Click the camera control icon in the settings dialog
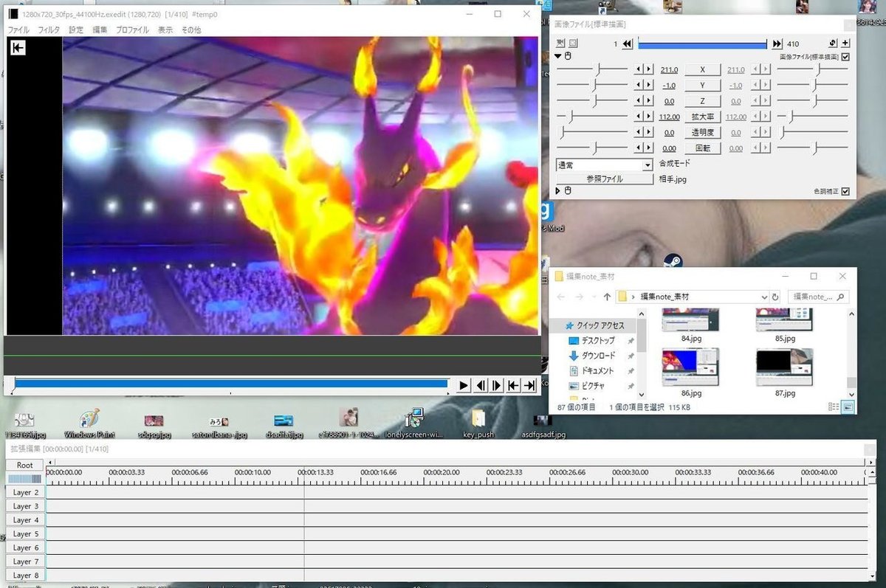Screen dimensions: 886x588 pos(561,44)
